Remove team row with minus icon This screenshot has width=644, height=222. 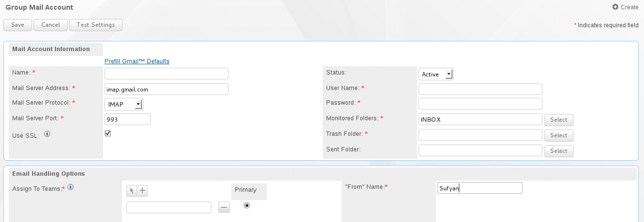point(224,207)
